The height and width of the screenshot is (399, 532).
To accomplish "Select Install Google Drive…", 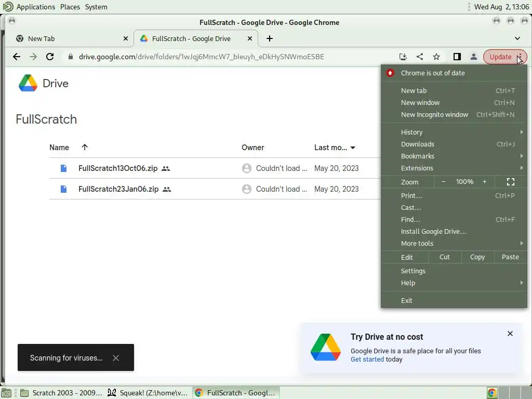I will click(x=454, y=231).
